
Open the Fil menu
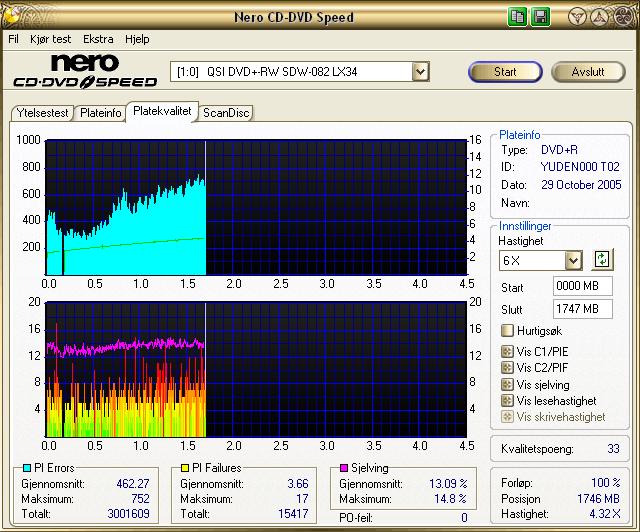pos(13,39)
